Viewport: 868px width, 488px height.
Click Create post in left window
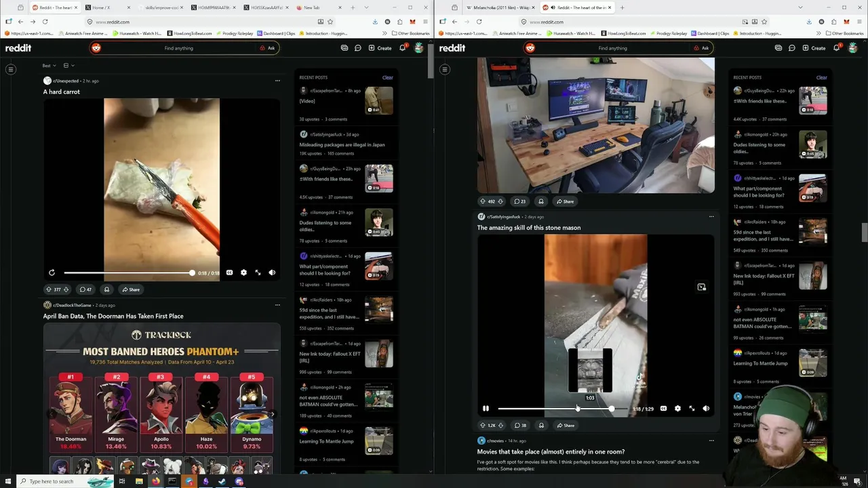click(380, 48)
